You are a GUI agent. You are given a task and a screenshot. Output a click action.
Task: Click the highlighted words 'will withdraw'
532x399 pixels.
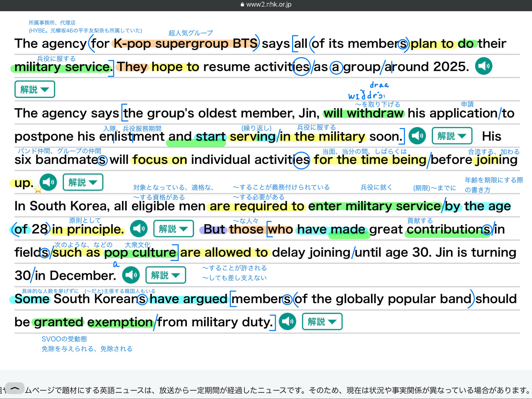364,113
